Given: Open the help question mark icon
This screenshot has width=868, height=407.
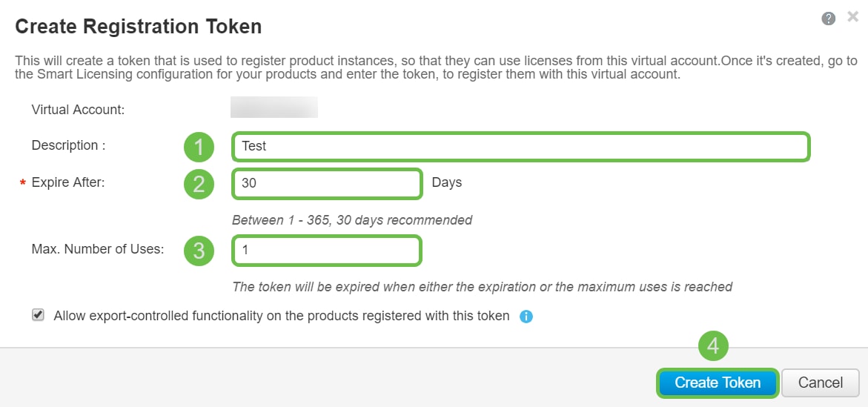Looking at the screenshot, I should point(829,19).
